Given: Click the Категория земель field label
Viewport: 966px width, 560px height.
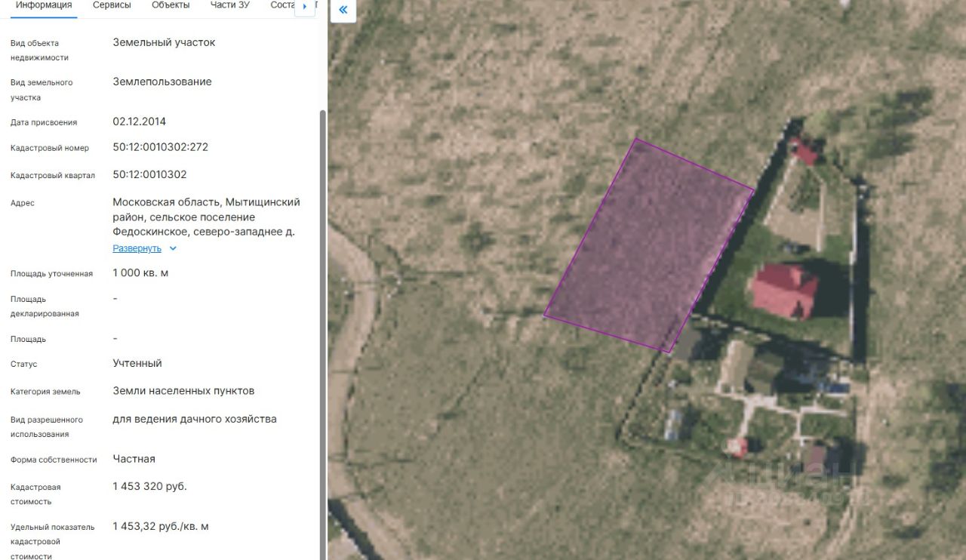Looking at the screenshot, I should [x=45, y=392].
